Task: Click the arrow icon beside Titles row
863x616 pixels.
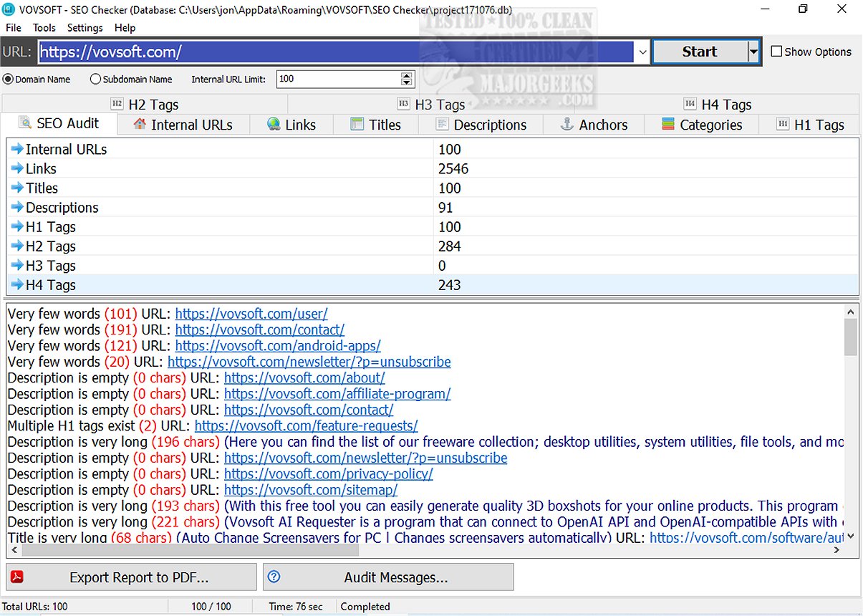Action: (17, 188)
